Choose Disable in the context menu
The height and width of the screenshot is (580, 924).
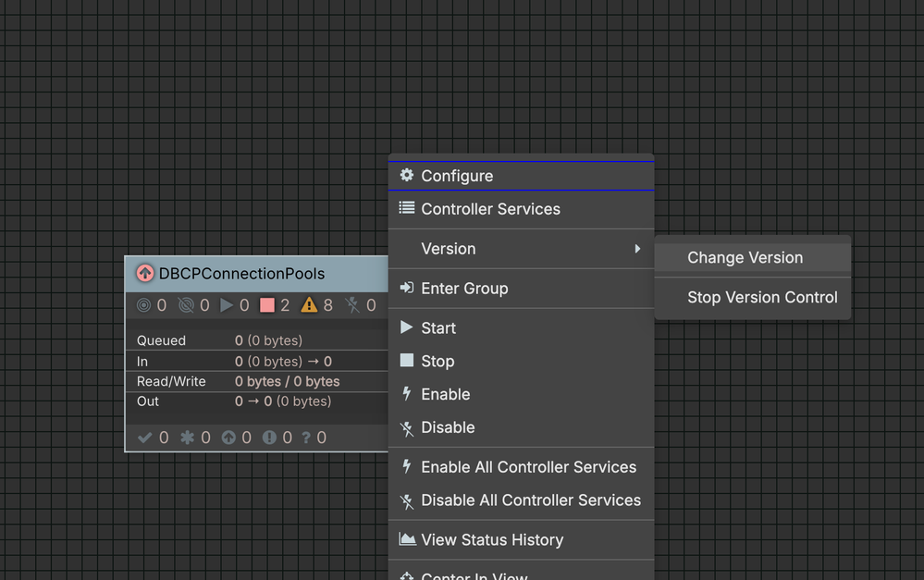(x=521, y=427)
